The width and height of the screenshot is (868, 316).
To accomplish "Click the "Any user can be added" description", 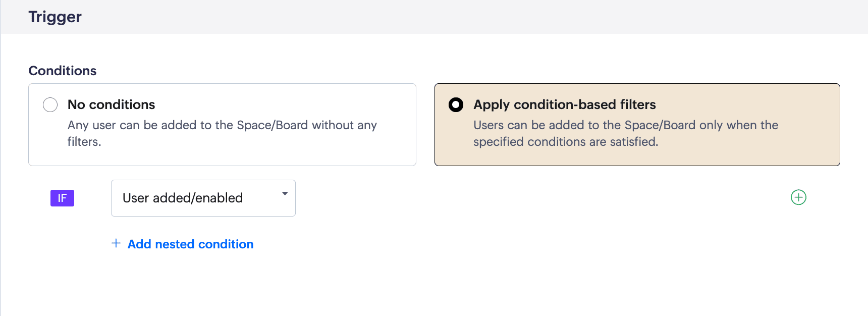I will [x=222, y=125].
